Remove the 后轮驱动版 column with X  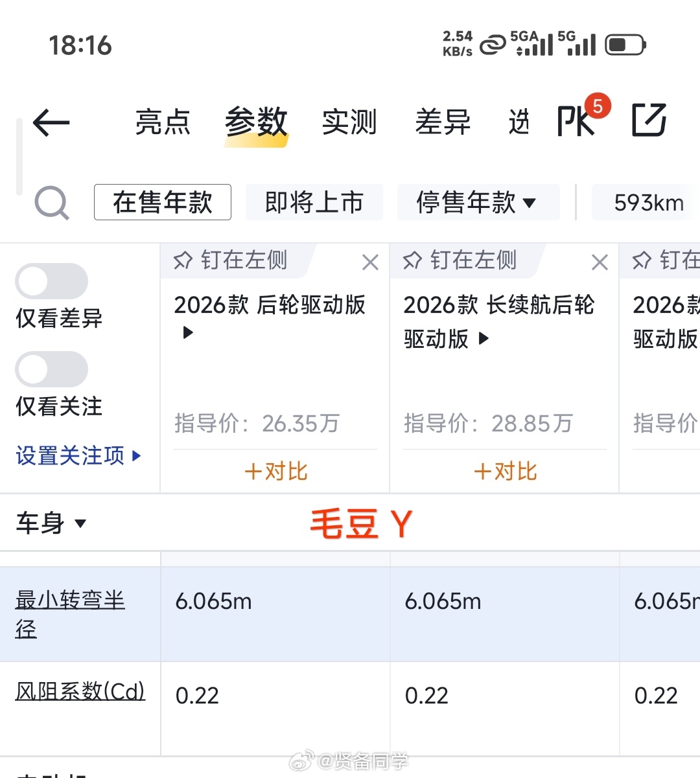click(370, 262)
